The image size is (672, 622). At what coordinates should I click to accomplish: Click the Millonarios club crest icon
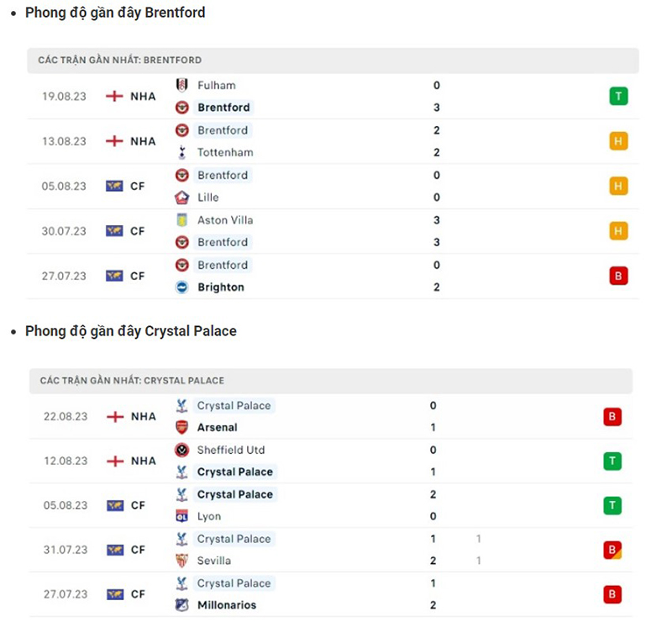coord(181,605)
